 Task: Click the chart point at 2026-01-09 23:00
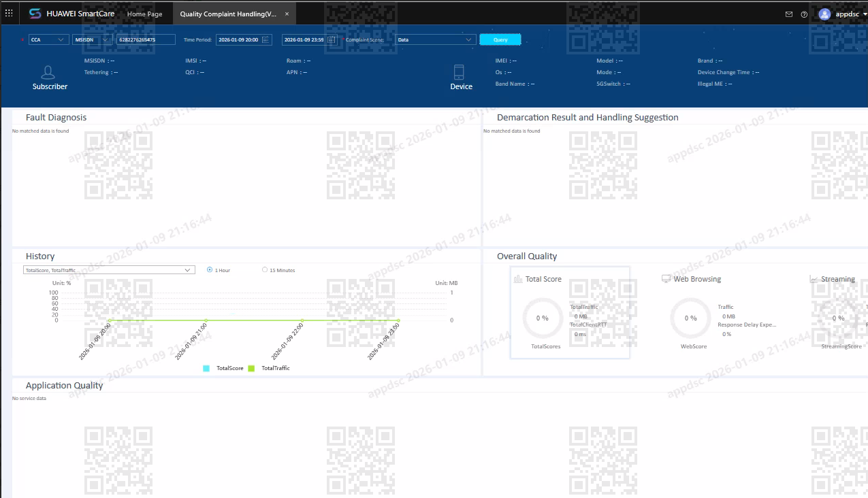(x=398, y=320)
